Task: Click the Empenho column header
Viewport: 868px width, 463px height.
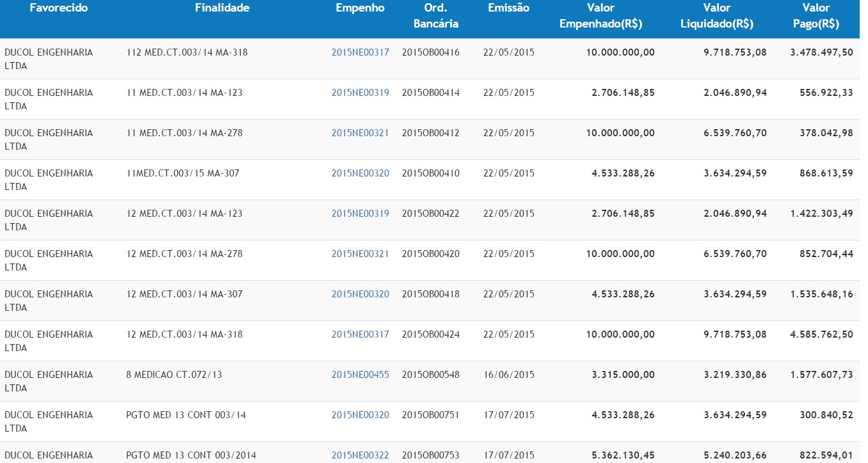Action: coord(360,8)
